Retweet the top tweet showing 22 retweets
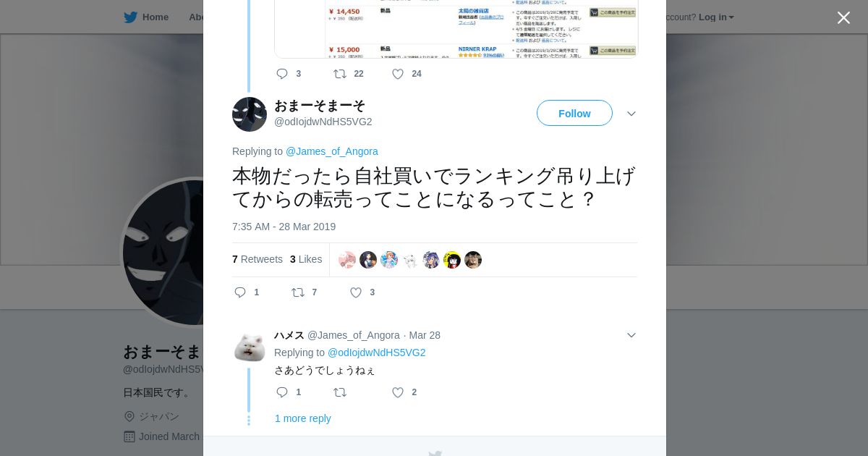The width and height of the screenshot is (868, 456). pyautogui.click(x=340, y=74)
